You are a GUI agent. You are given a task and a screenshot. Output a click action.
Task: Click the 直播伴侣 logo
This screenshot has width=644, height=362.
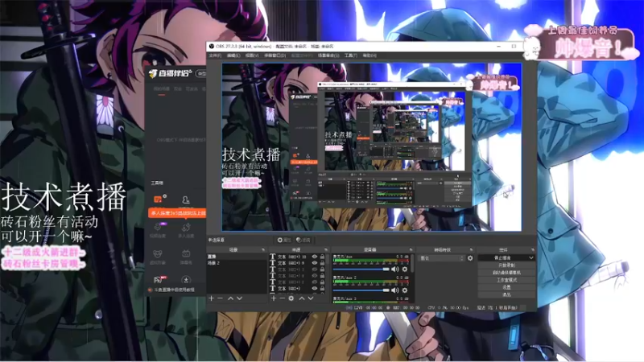170,73
